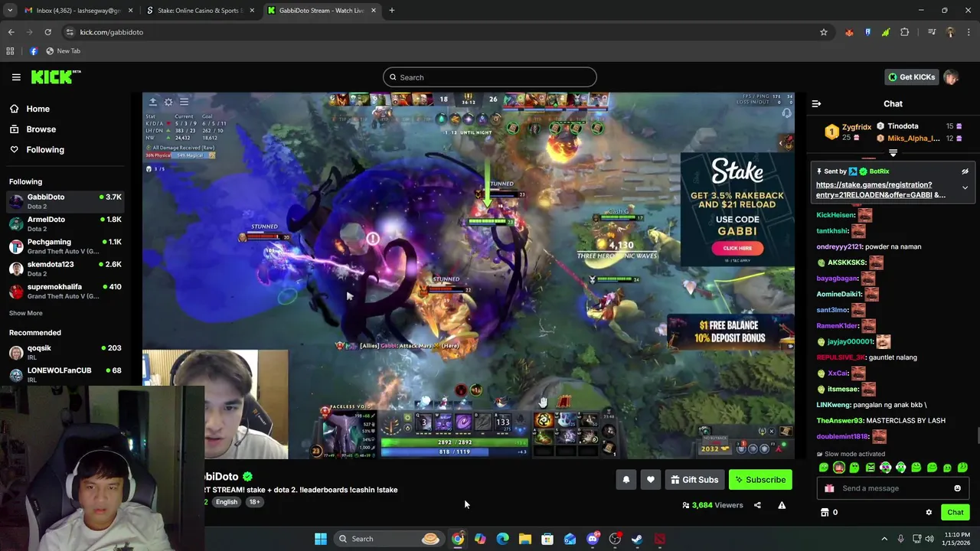
Task: Click the taskbar volume icon
Action: click(929, 539)
